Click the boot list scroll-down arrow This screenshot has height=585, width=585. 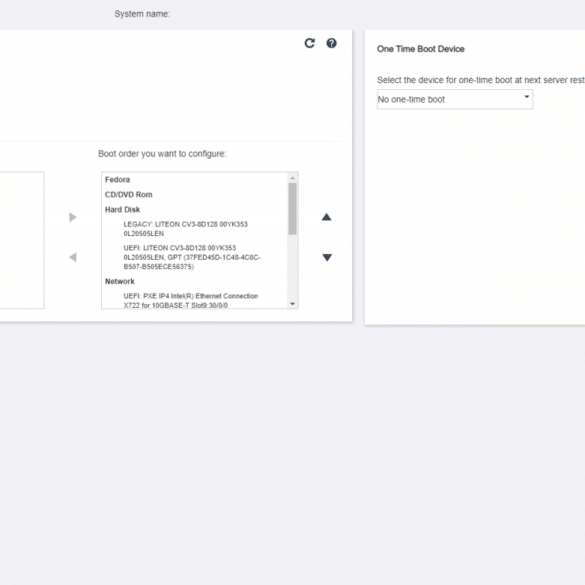292,304
